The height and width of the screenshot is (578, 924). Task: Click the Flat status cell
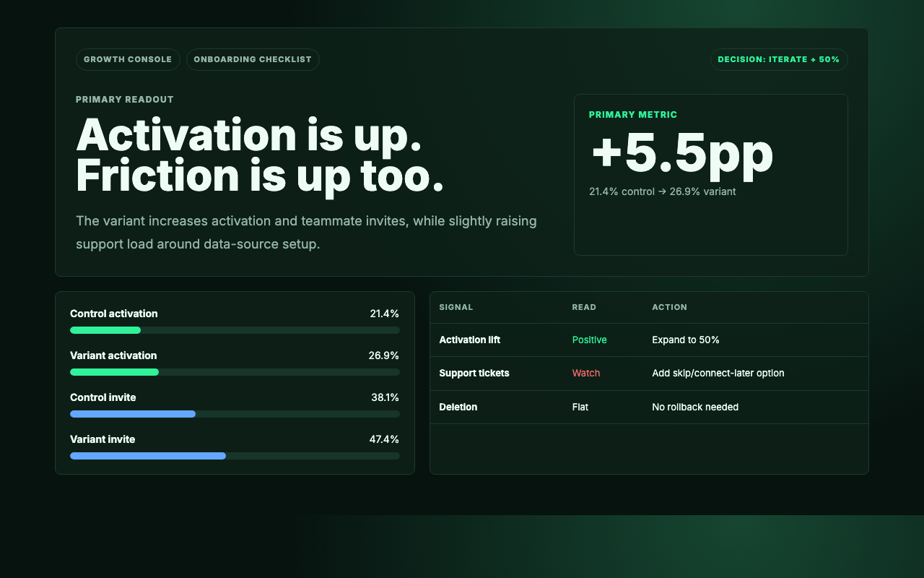click(580, 407)
